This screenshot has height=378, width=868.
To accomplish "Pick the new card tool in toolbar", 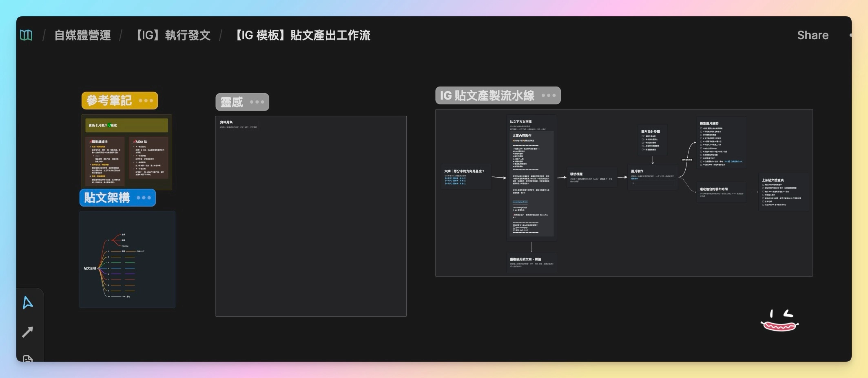I will tap(27, 358).
